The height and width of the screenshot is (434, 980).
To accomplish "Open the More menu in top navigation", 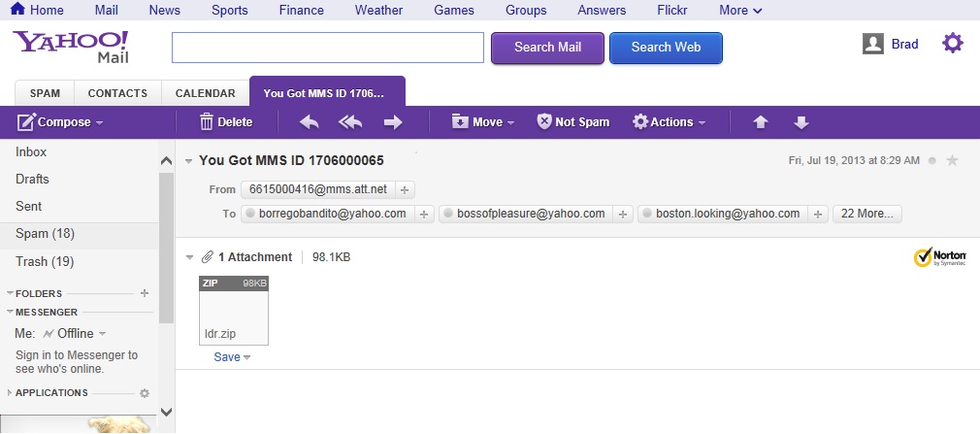I will pos(740,10).
